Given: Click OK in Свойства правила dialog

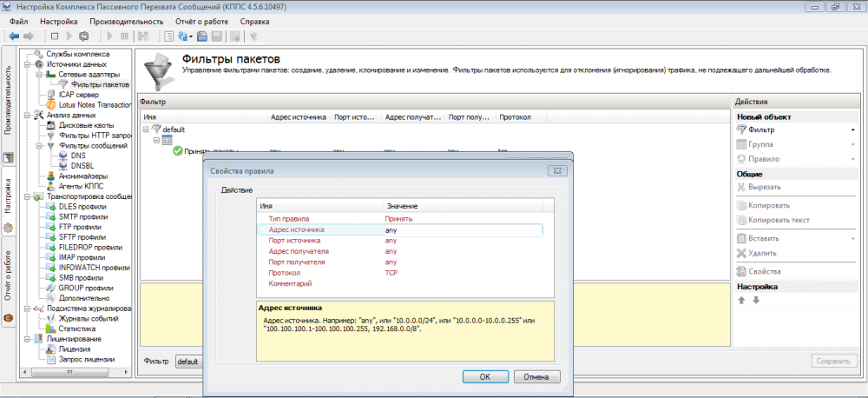Looking at the screenshot, I should (x=485, y=377).
